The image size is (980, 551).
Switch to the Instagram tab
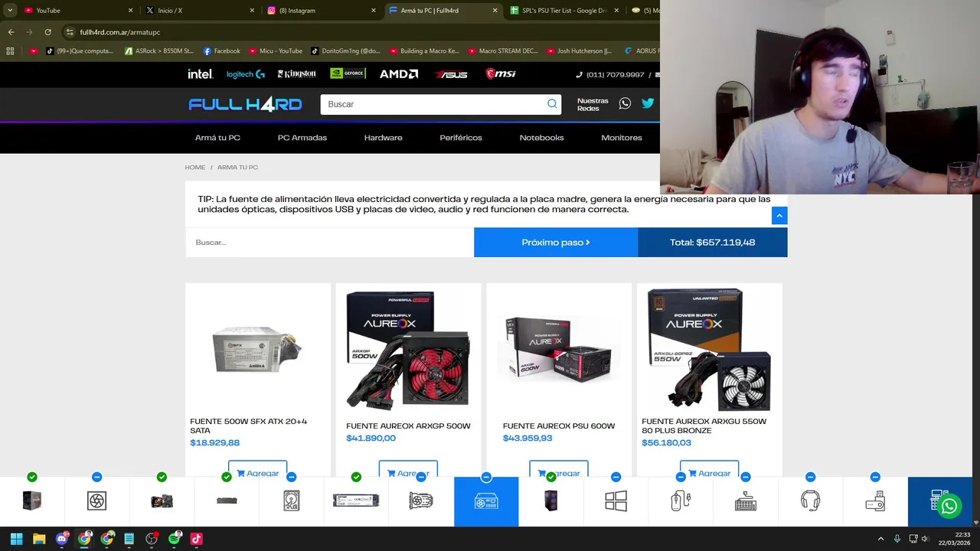point(322,11)
